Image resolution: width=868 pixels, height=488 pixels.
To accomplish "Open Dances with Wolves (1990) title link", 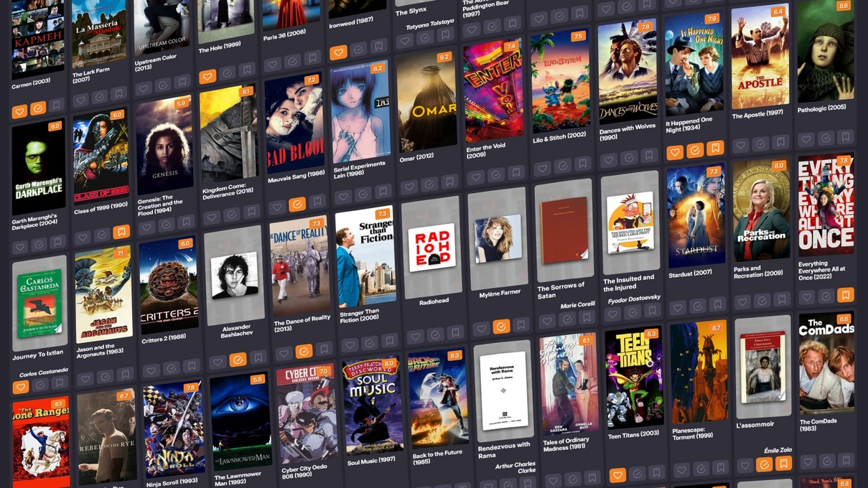I will click(627, 132).
